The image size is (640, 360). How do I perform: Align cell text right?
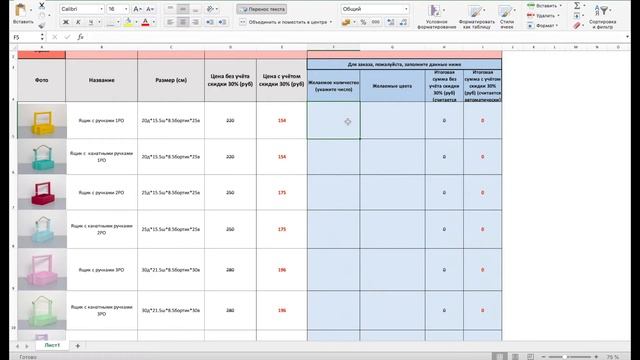(196, 22)
